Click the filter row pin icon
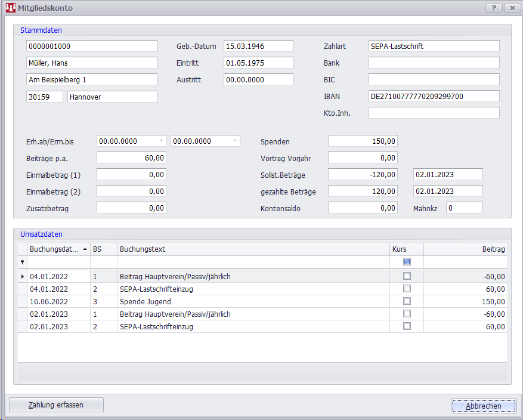The image size is (523, 420). (x=23, y=262)
